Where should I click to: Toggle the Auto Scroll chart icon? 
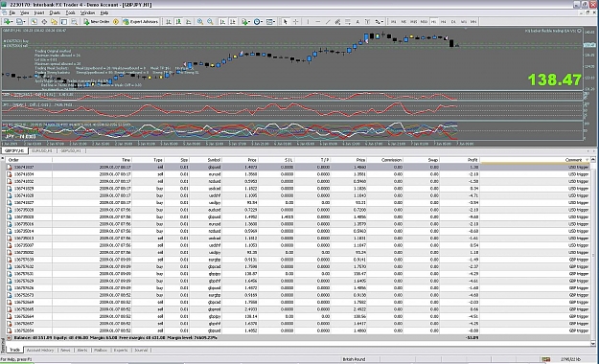(x=222, y=22)
